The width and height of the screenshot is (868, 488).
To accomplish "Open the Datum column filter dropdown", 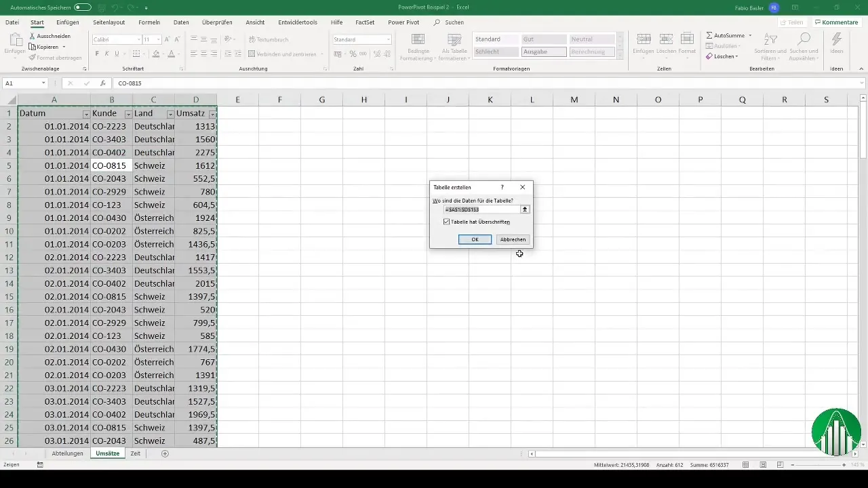I will (x=86, y=114).
